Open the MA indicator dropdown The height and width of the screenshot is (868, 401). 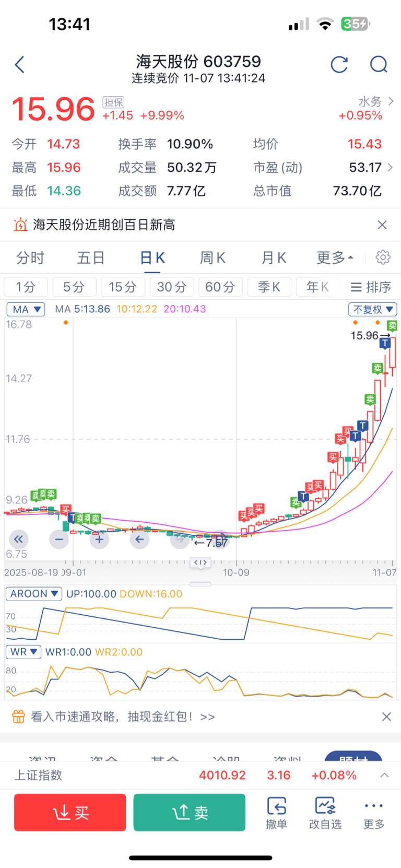click(x=26, y=309)
